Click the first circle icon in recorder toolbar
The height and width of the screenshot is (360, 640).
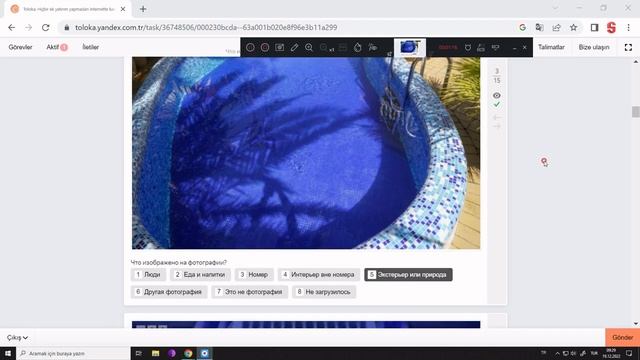tap(250, 47)
